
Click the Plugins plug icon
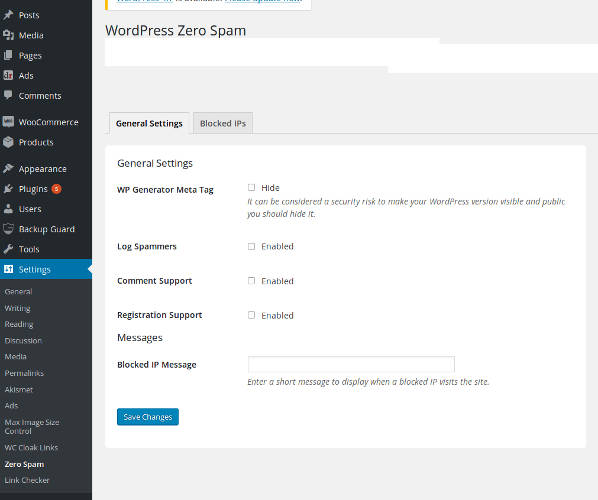coord(8,188)
